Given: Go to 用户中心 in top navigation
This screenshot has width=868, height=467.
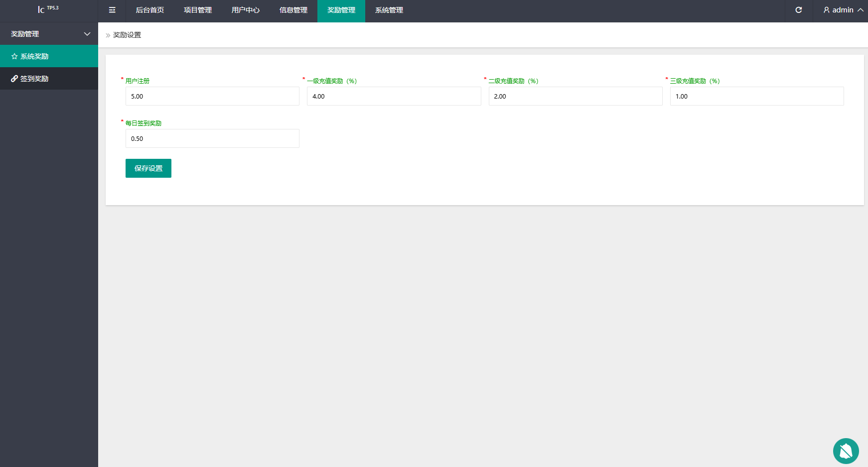Looking at the screenshot, I should click(246, 10).
